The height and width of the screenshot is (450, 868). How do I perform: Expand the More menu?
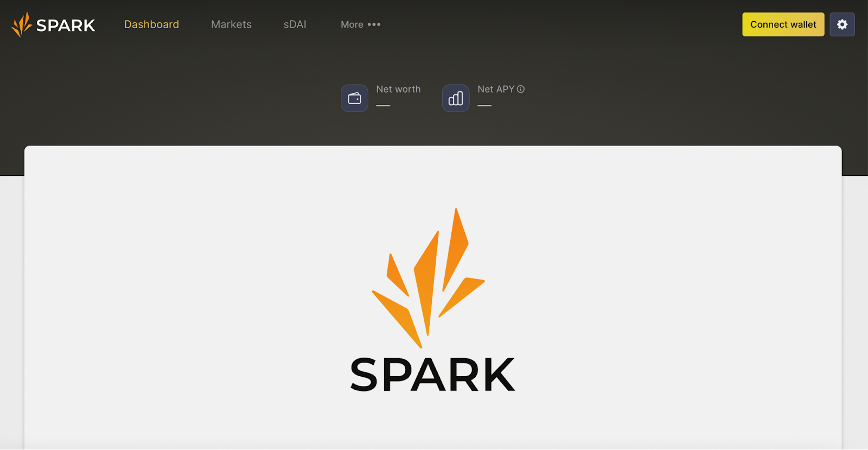point(361,24)
